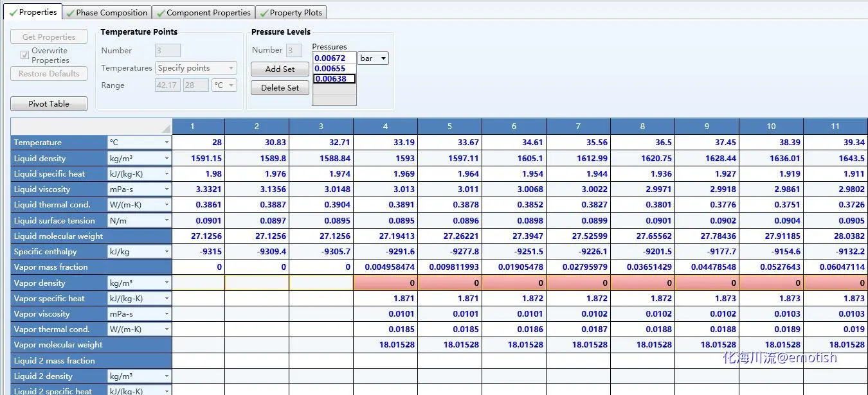Click the Restore Defaults button
This screenshot has width=868, height=395.
[49, 73]
